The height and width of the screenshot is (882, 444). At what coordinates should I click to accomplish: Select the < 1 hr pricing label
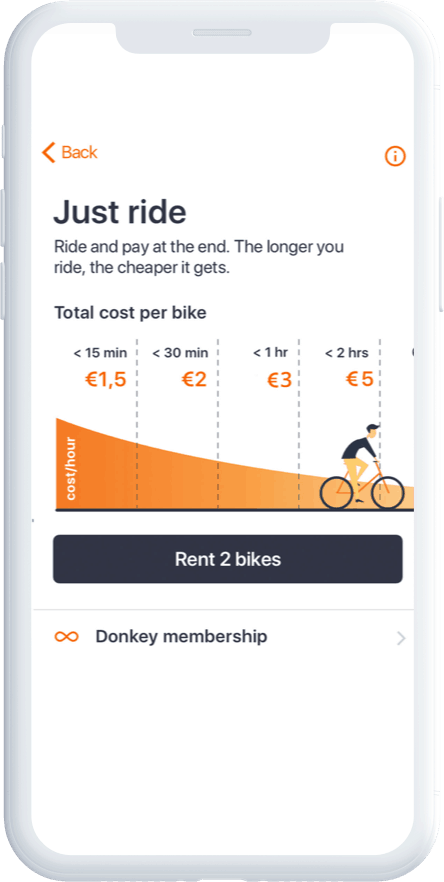(x=270, y=353)
